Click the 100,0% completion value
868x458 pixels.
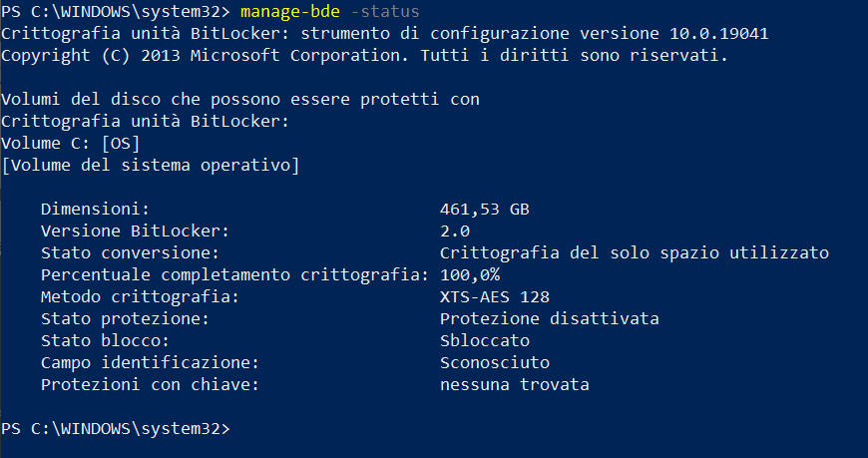coord(469,274)
